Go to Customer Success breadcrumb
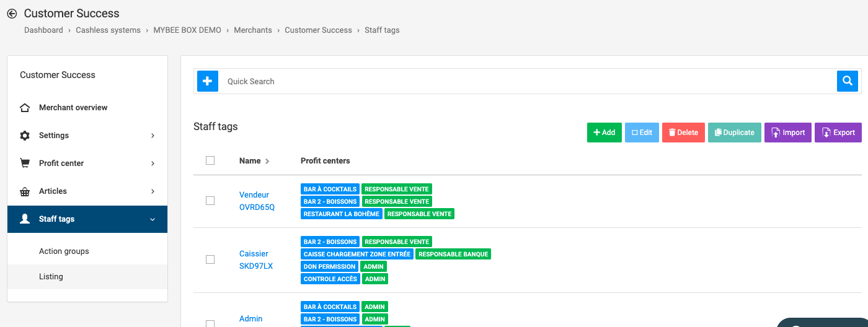This screenshot has width=868, height=327. coord(318,30)
